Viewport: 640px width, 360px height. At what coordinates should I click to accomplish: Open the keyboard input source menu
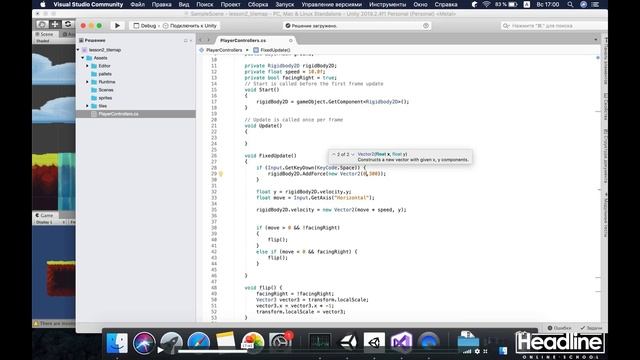pos(527,4)
